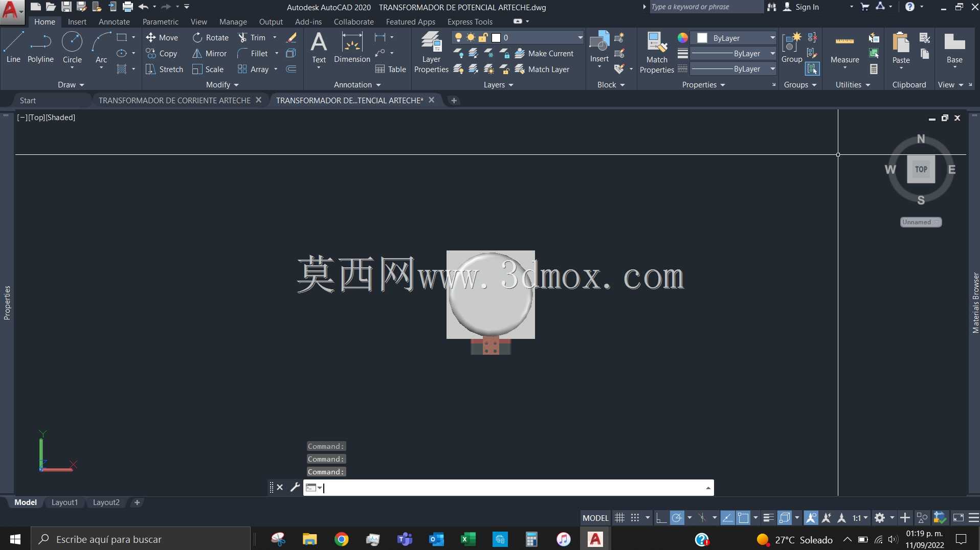Click the Insert block button

point(599,48)
